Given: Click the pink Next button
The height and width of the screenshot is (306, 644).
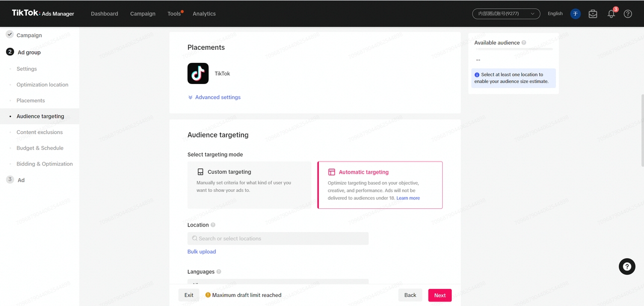Looking at the screenshot, I should (440, 295).
